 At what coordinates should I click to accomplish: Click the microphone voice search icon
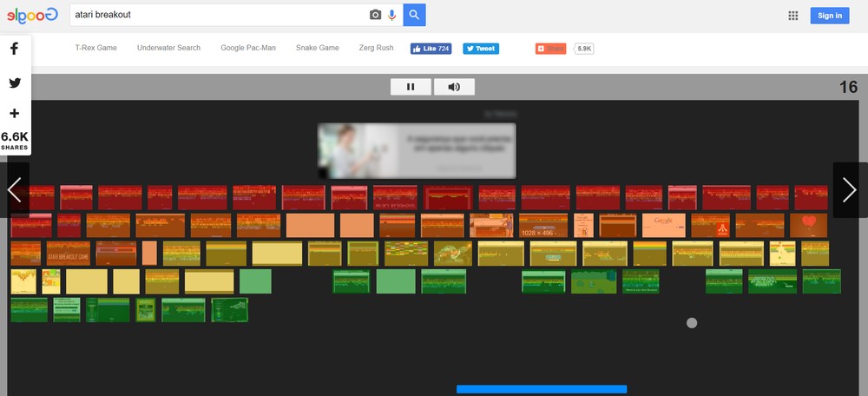[x=391, y=15]
